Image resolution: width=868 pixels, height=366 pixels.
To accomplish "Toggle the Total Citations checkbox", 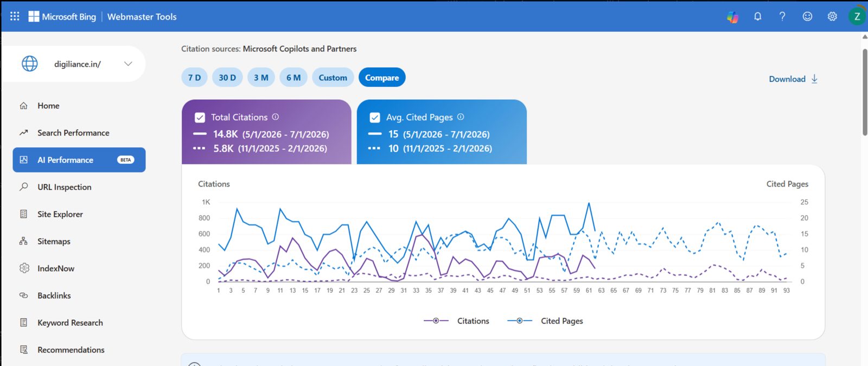I will point(200,117).
